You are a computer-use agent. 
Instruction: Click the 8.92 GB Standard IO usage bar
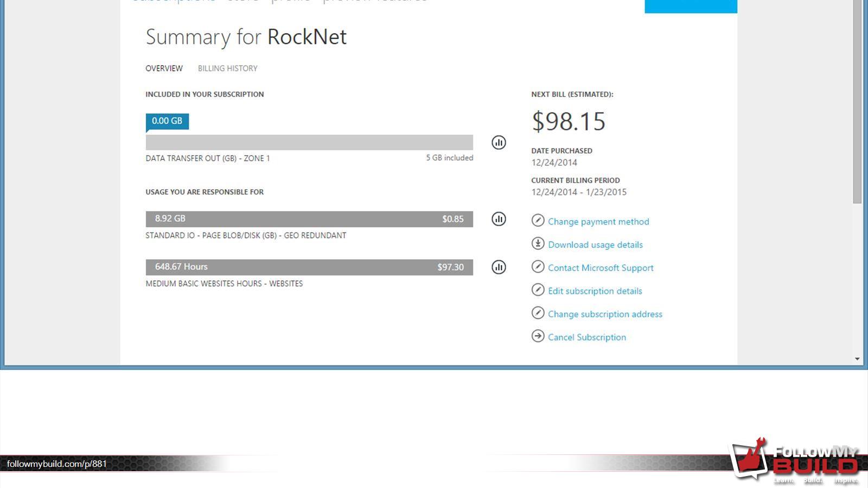pyautogui.click(x=309, y=219)
